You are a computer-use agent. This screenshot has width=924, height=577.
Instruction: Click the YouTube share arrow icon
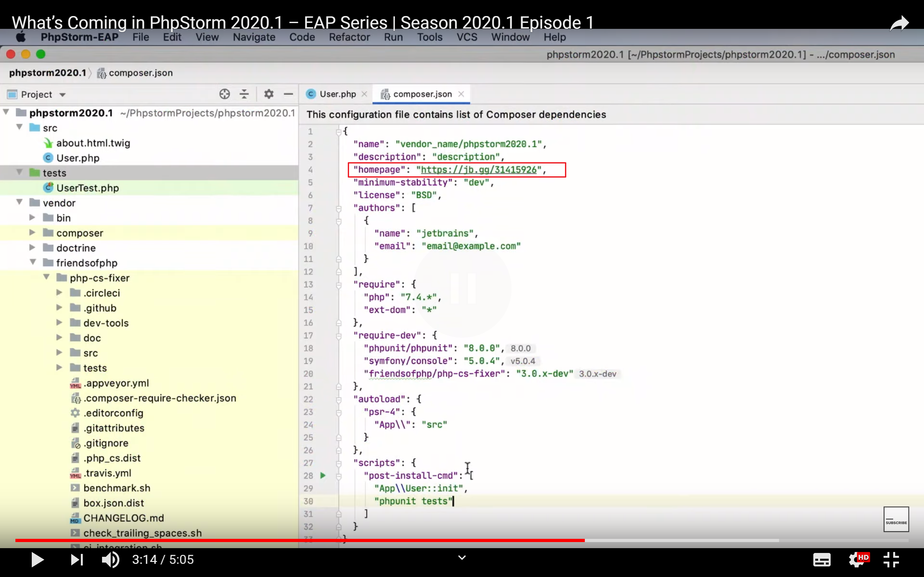point(899,24)
